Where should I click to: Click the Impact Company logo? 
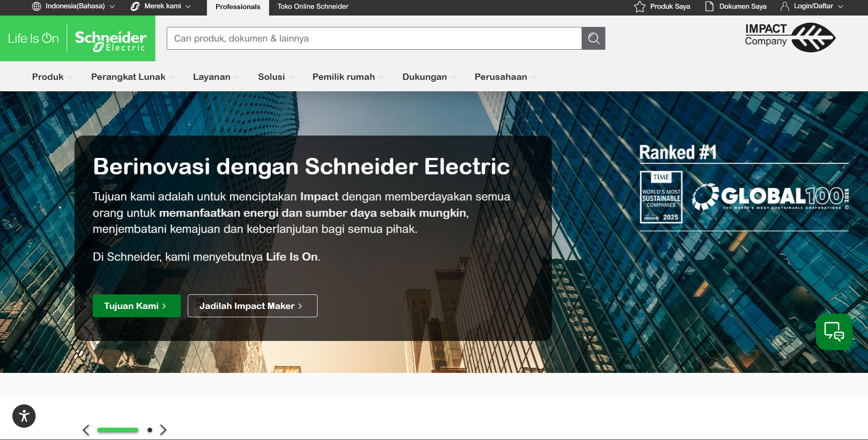click(x=790, y=37)
